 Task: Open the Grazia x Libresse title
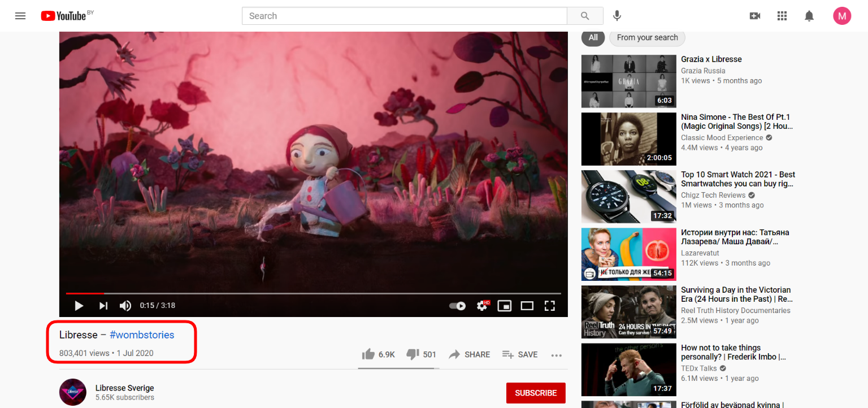[x=711, y=59]
